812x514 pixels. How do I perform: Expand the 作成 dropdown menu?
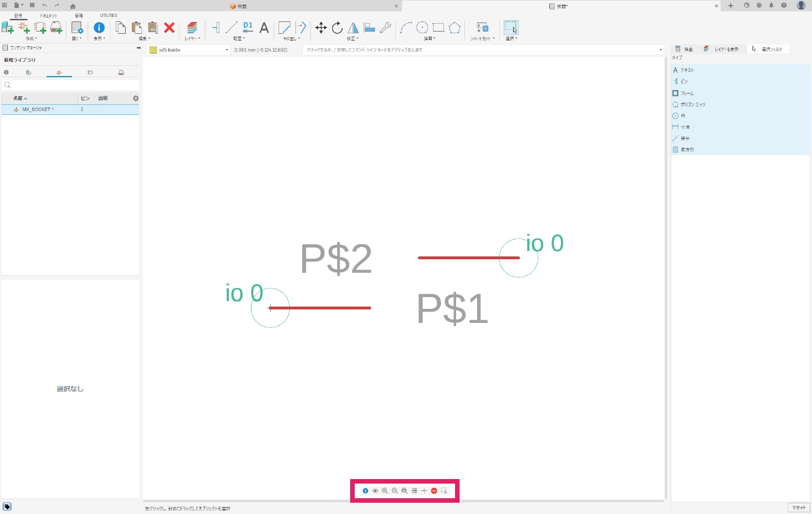click(31, 39)
